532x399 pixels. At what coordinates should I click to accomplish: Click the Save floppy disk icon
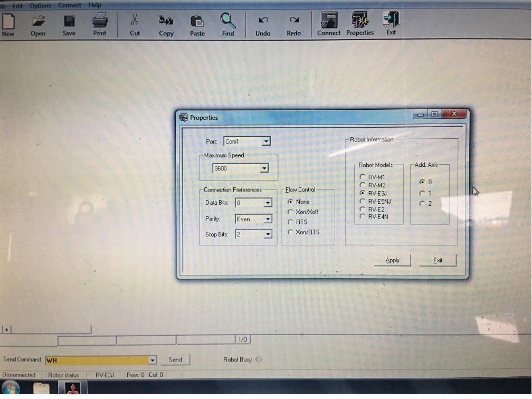(x=69, y=21)
